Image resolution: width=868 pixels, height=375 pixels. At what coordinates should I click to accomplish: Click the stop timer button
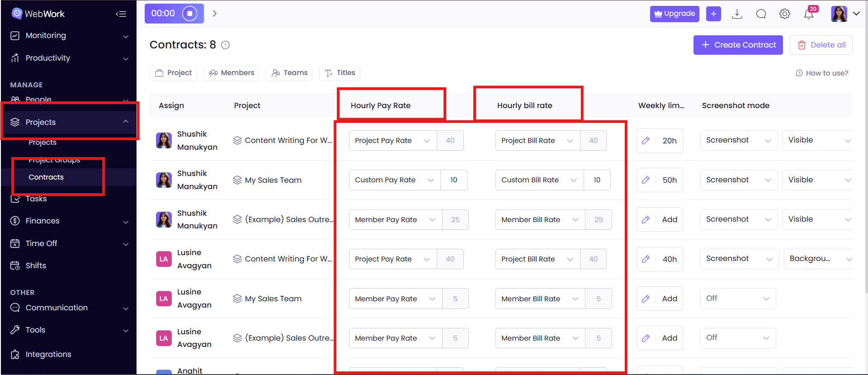click(189, 14)
